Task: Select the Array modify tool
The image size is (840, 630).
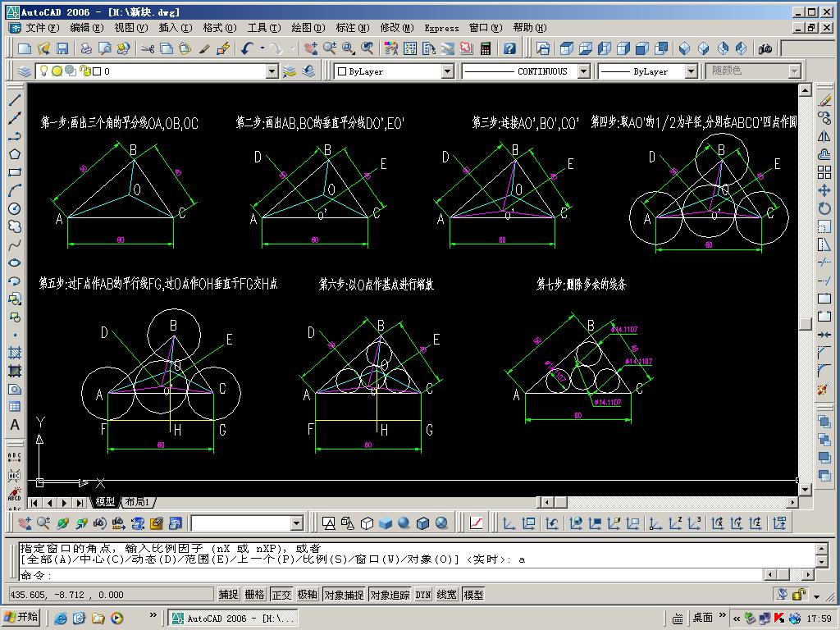Action: point(824,172)
